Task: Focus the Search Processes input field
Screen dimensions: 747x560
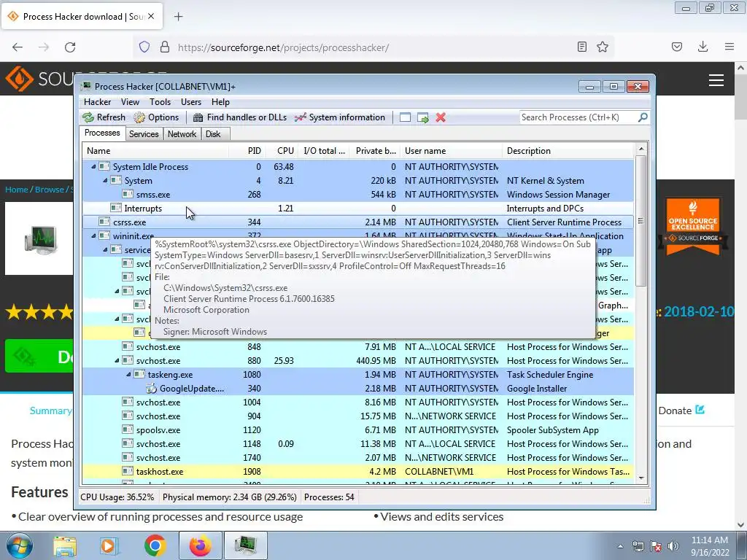Action: (578, 117)
